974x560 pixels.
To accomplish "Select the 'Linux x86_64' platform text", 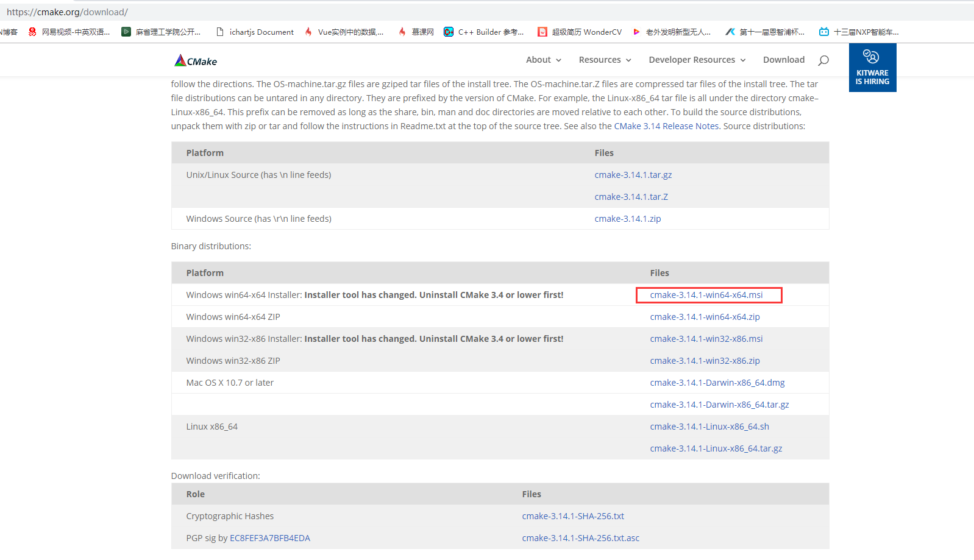I will click(x=212, y=427).
